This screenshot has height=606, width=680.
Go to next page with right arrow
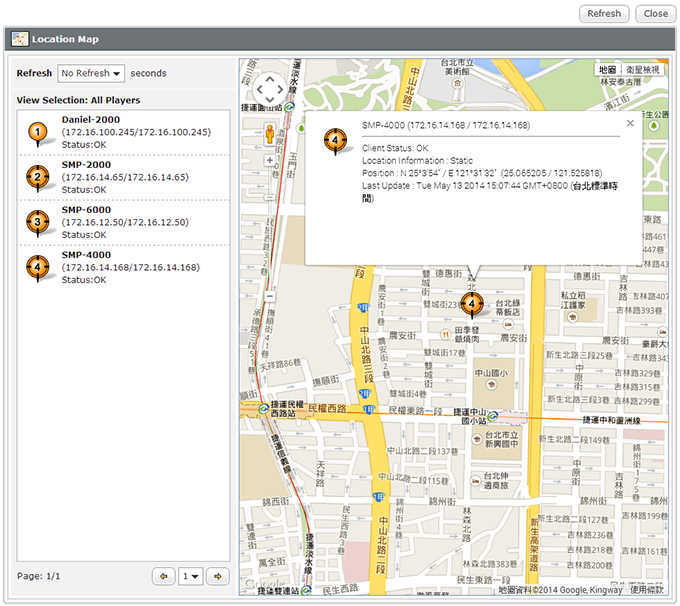coord(218,576)
